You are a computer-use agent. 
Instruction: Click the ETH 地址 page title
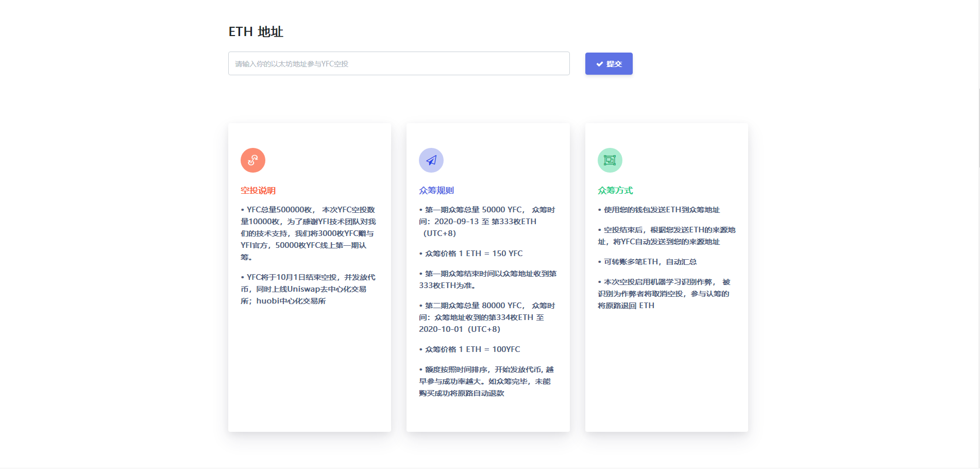click(x=257, y=31)
